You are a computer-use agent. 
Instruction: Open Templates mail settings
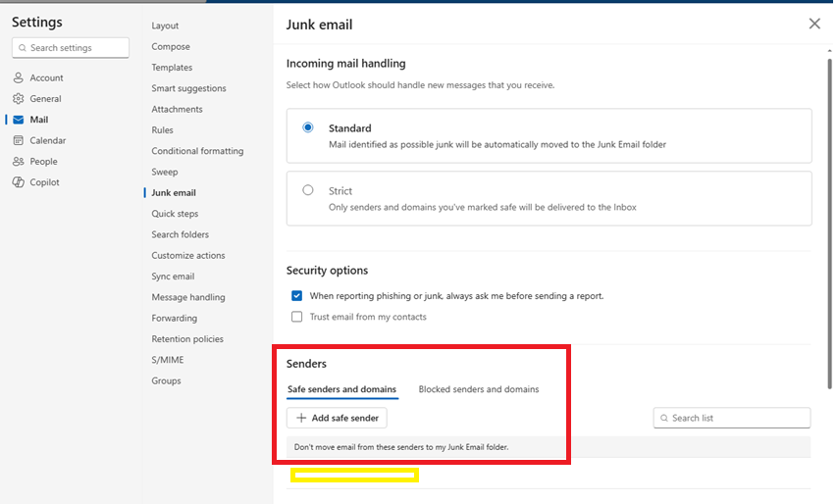click(172, 68)
